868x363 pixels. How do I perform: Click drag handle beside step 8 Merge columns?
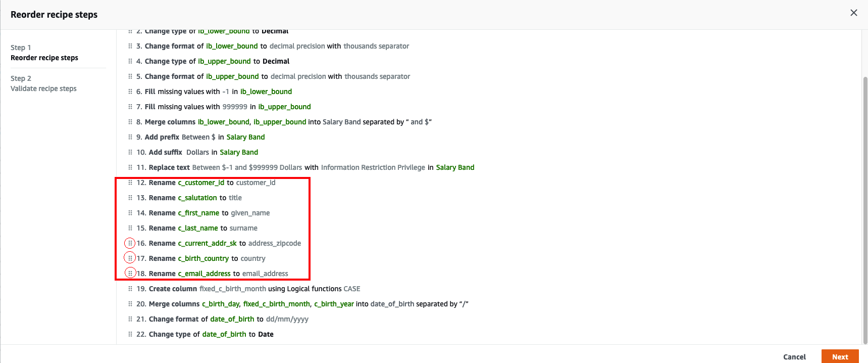(130, 122)
